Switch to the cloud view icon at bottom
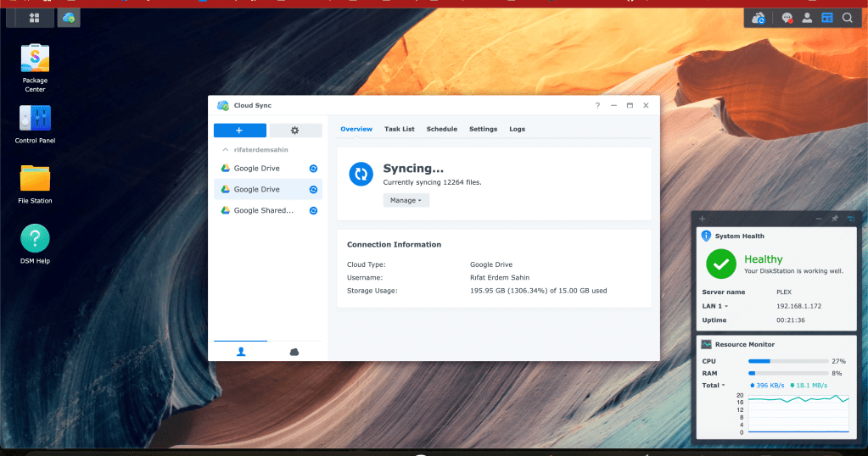Image resolution: width=868 pixels, height=456 pixels. point(294,352)
